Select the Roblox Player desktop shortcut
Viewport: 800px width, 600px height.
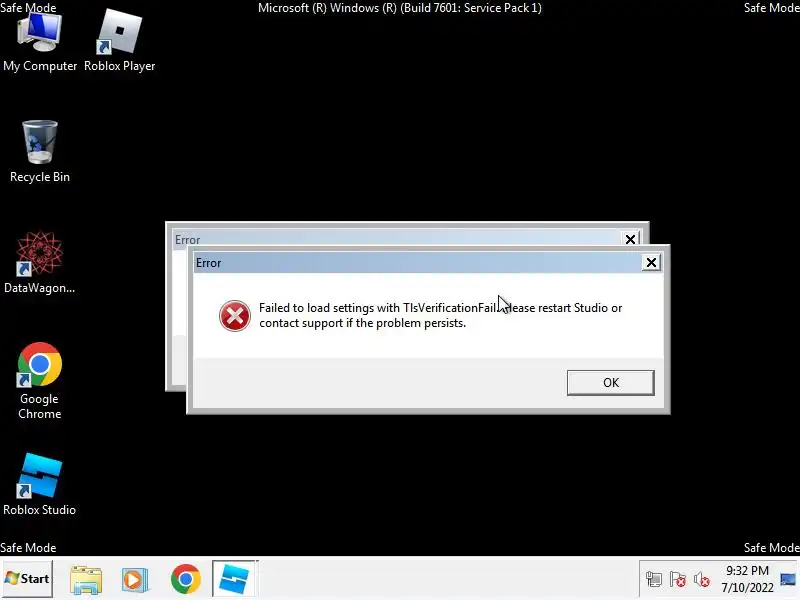pos(119,42)
